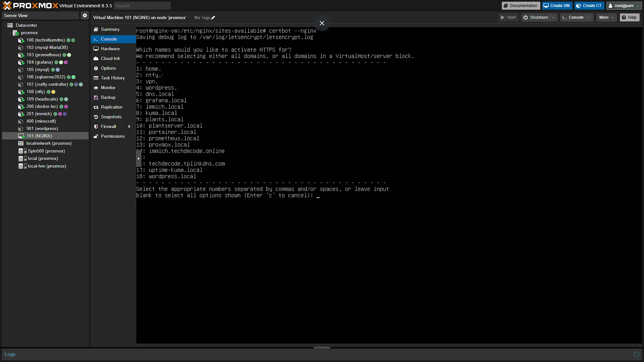
Task: Open the noVNC side control handle
Action: (138, 159)
